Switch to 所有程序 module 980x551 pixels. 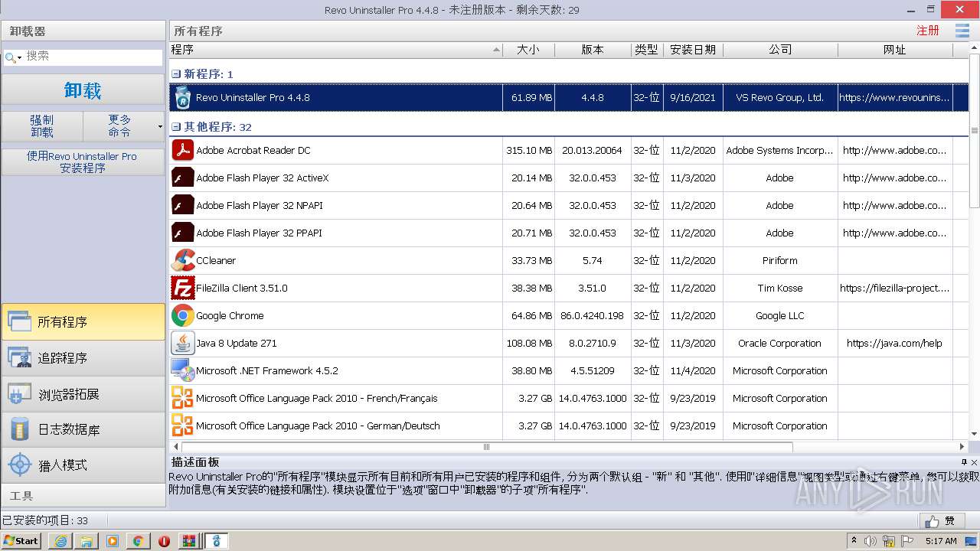83,322
